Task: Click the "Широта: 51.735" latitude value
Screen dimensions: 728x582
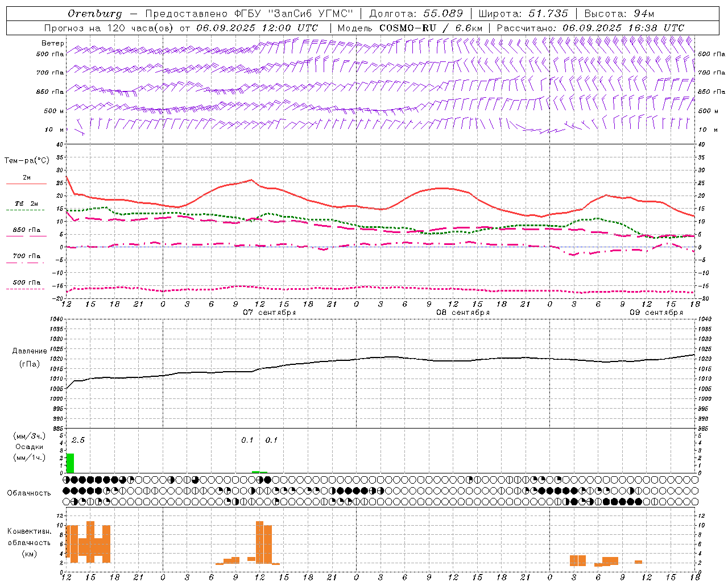Action: 523,14
